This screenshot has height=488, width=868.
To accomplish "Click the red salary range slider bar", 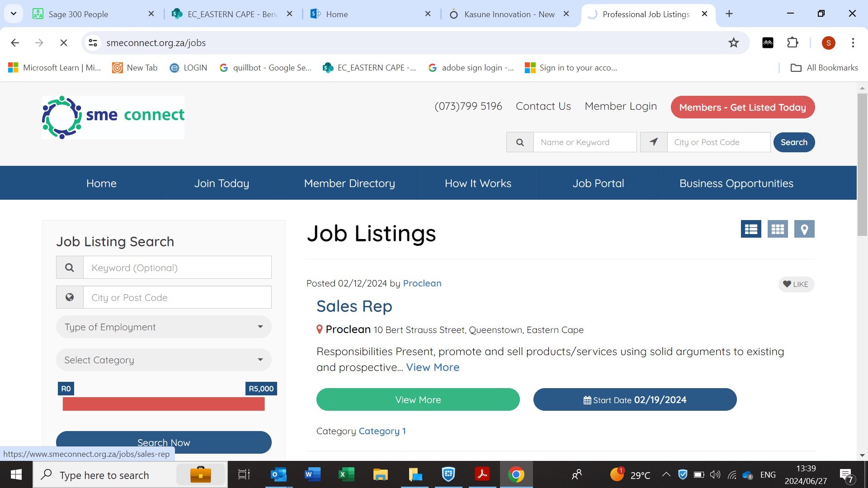I will pos(164,404).
